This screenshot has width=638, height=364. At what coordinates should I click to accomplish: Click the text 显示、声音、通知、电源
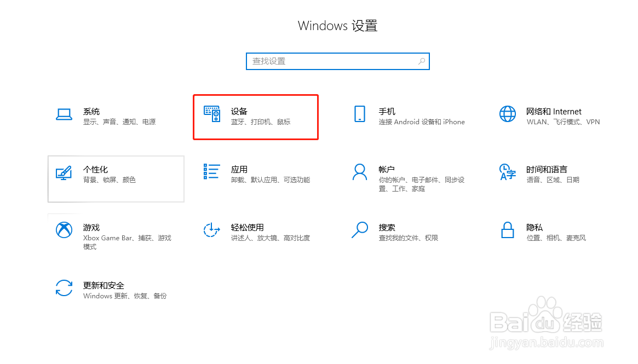(x=119, y=122)
